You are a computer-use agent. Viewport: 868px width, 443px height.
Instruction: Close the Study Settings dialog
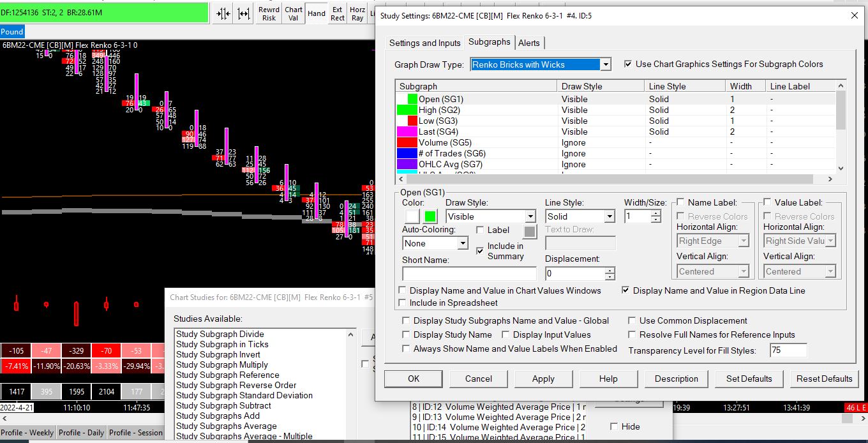[855, 15]
